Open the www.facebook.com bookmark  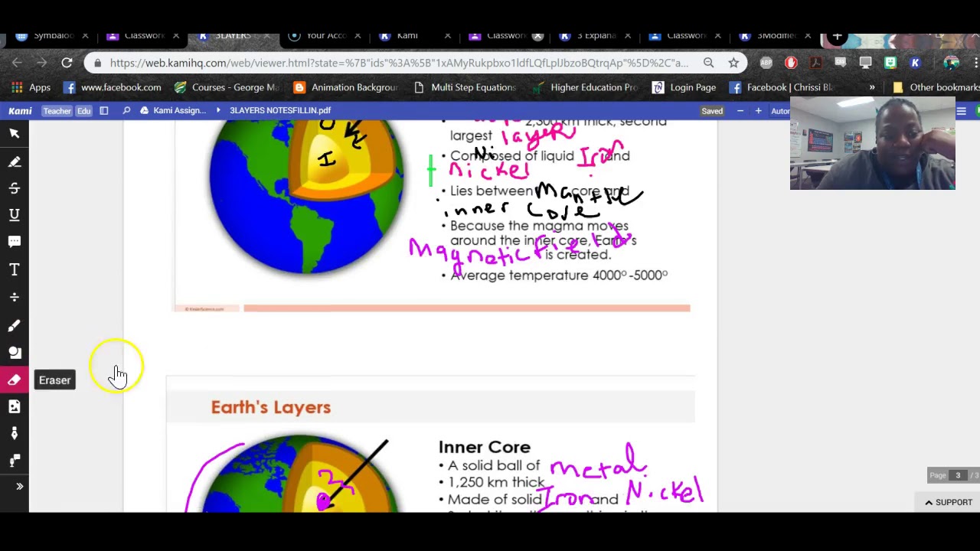[x=113, y=87]
